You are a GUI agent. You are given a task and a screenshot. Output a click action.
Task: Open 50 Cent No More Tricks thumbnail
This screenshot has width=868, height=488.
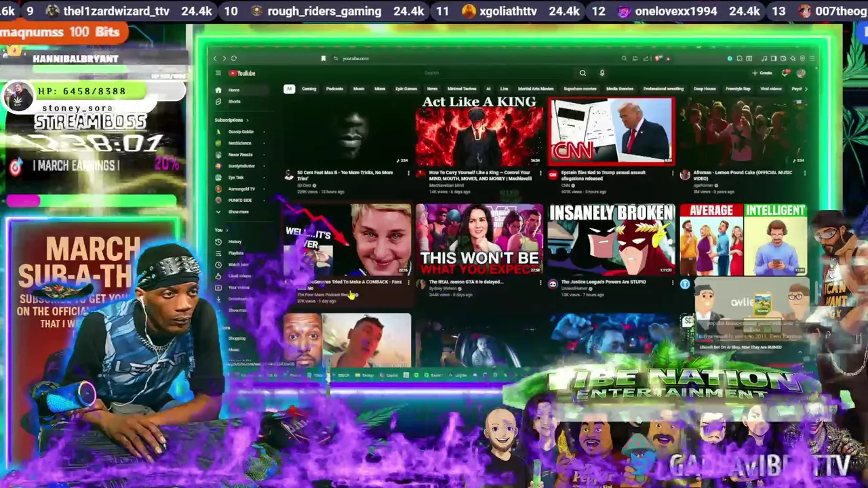pyautogui.click(x=347, y=131)
